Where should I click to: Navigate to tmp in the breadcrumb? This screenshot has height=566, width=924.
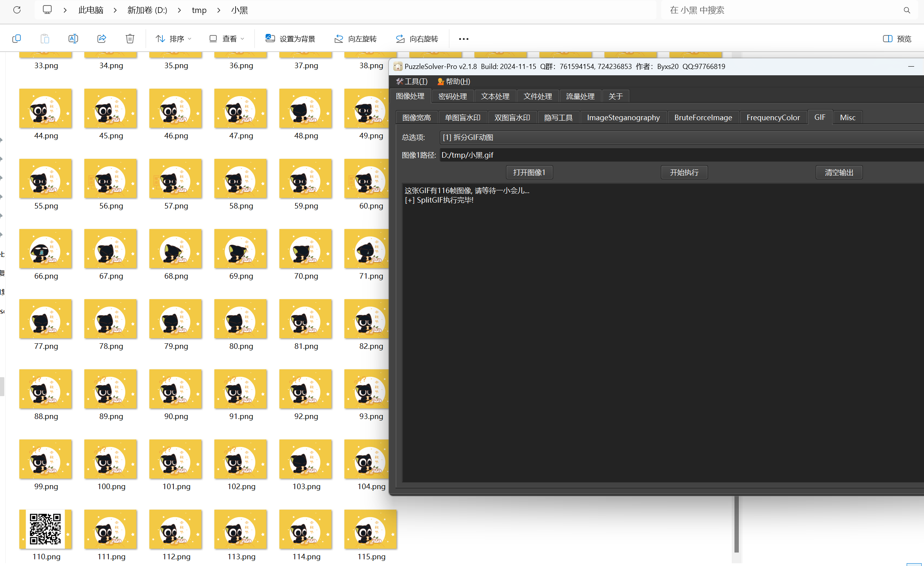click(199, 10)
